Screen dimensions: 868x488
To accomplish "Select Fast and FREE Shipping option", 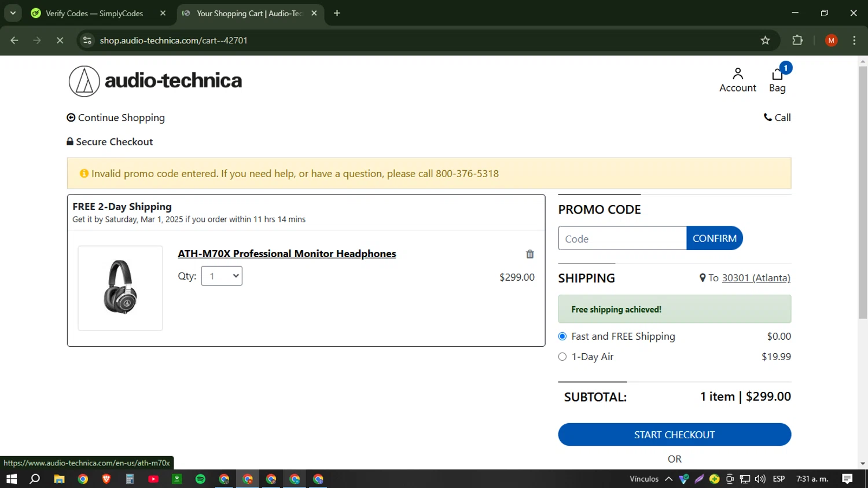I will point(562,336).
